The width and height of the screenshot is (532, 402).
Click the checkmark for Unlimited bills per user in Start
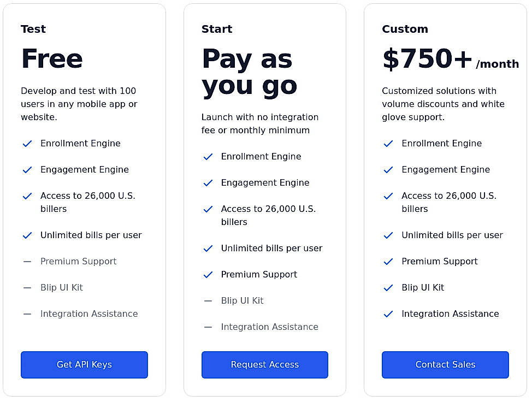(208, 248)
